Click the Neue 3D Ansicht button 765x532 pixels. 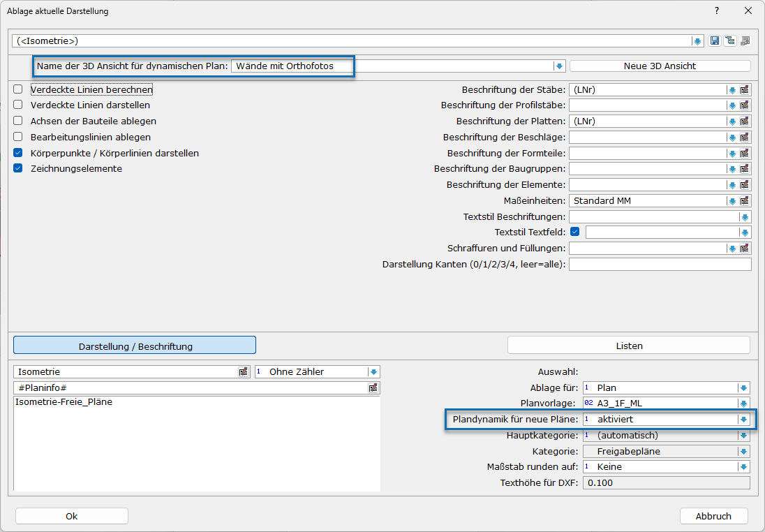click(x=660, y=66)
